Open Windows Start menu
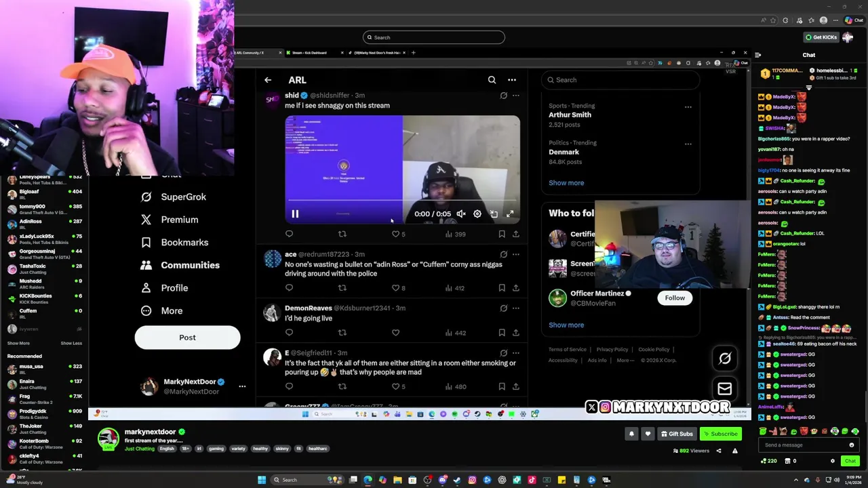Viewport: 868px width, 488px height. tap(262, 480)
